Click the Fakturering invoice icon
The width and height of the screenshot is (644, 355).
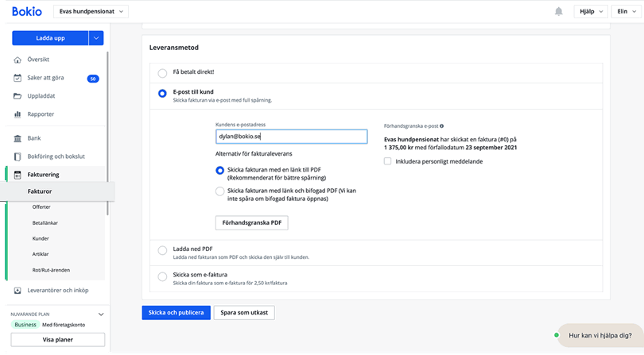[17, 175]
